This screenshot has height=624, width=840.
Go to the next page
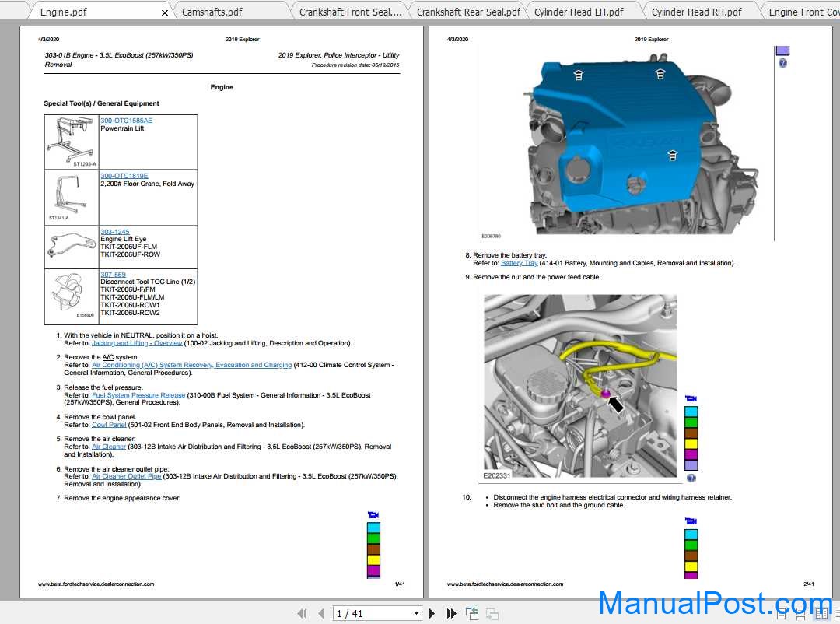click(432, 613)
